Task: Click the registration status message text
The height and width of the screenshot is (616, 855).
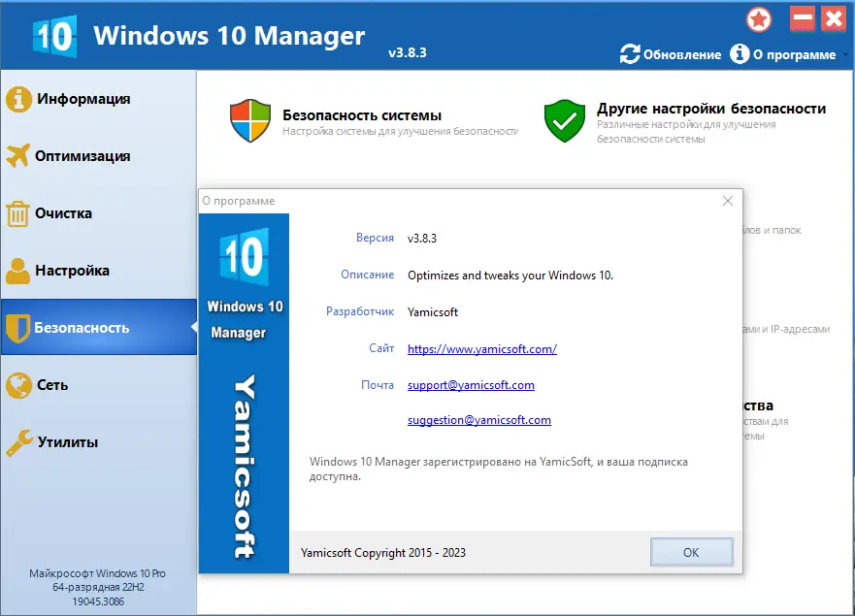Action: coord(499,469)
